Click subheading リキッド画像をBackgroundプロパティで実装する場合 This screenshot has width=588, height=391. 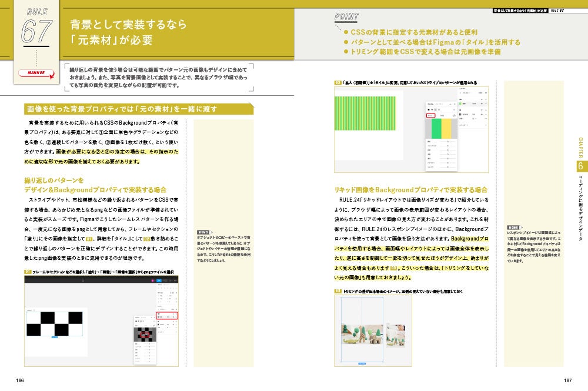pos(411,190)
